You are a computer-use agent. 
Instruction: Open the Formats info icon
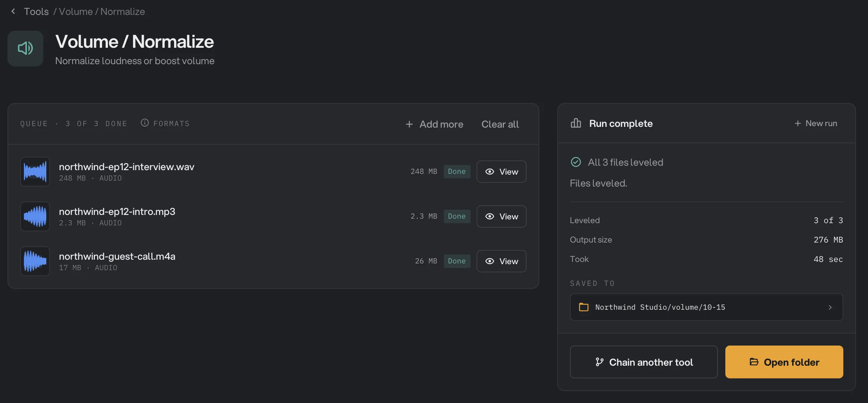145,123
